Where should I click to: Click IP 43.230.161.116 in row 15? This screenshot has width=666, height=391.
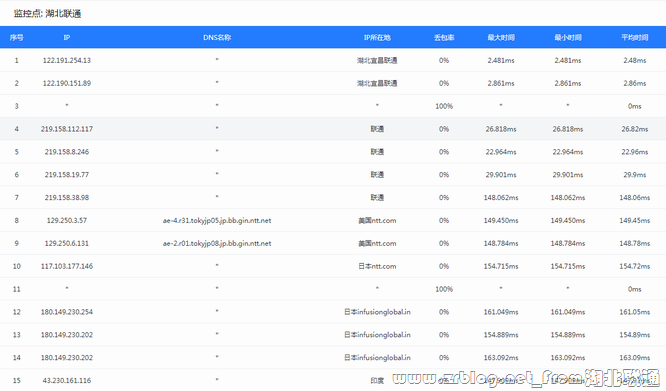pyautogui.click(x=67, y=380)
